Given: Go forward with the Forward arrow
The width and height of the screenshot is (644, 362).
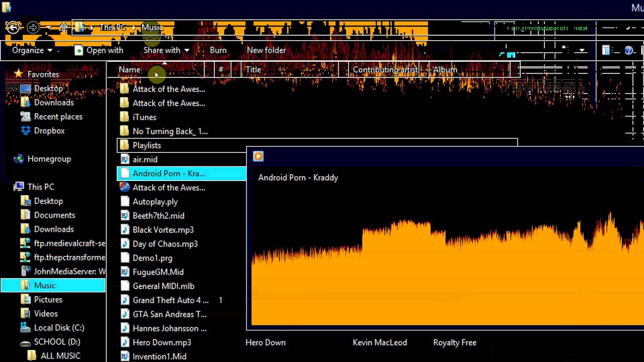Looking at the screenshot, I should tap(33, 27).
